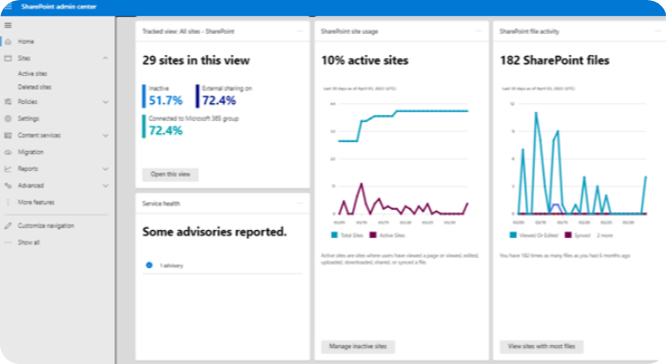
Task: Open SharePoint site usage card options
Action: tap(479, 31)
